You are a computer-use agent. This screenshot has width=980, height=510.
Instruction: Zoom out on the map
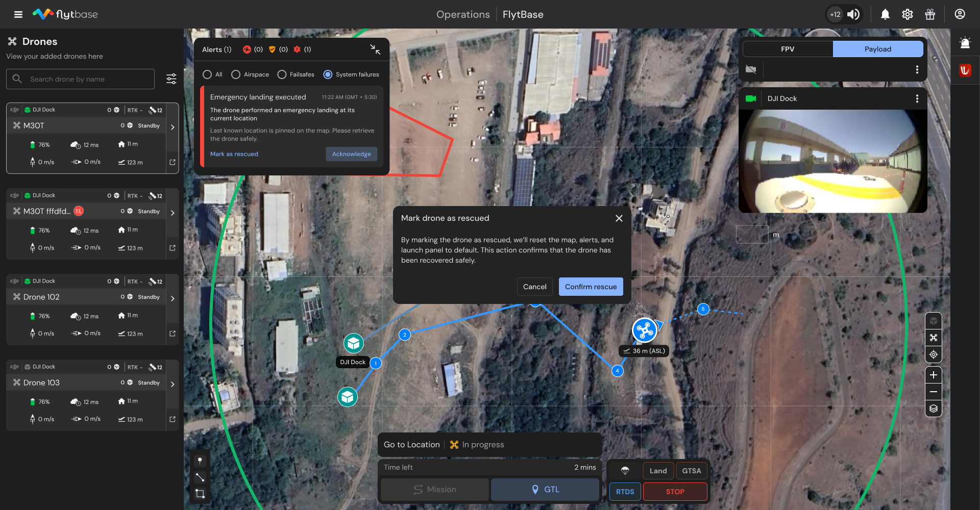point(934,392)
